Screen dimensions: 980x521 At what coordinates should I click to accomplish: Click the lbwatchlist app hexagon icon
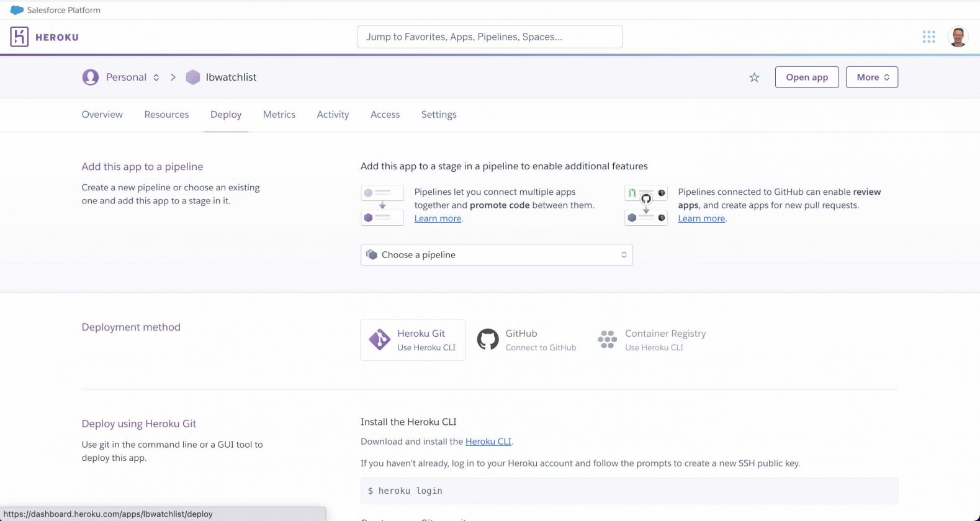coord(193,78)
